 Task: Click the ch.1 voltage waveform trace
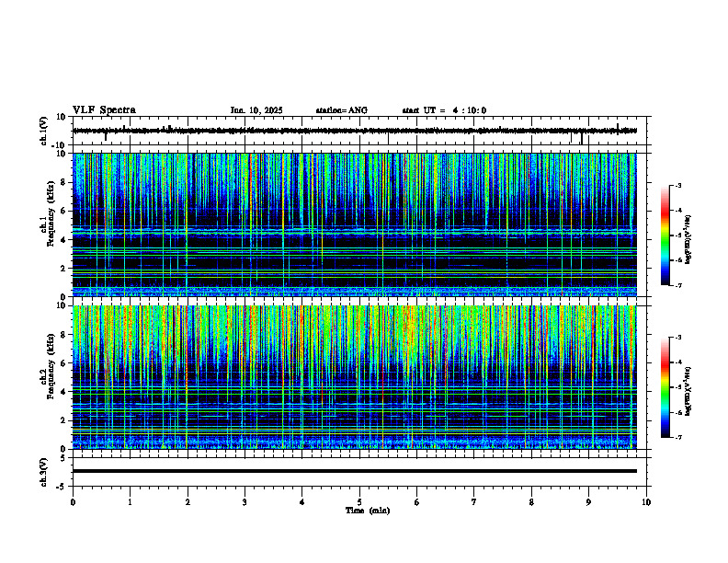pos(355,131)
